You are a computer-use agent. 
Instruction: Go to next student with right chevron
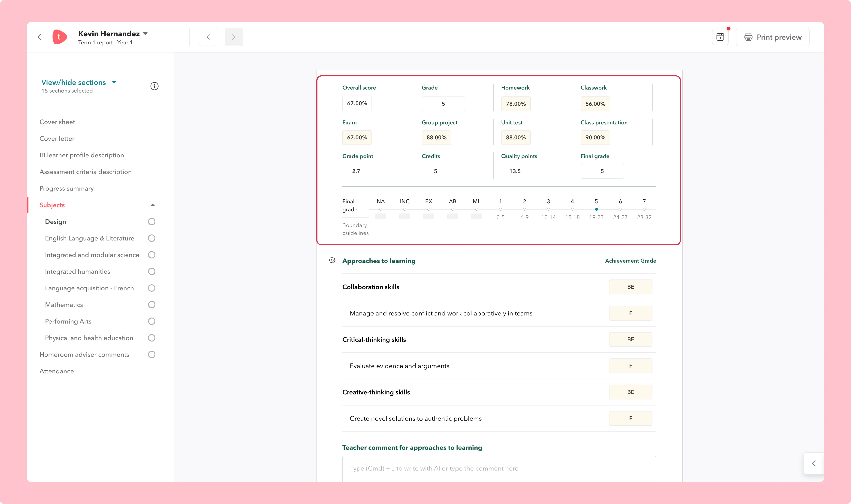[234, 37]
